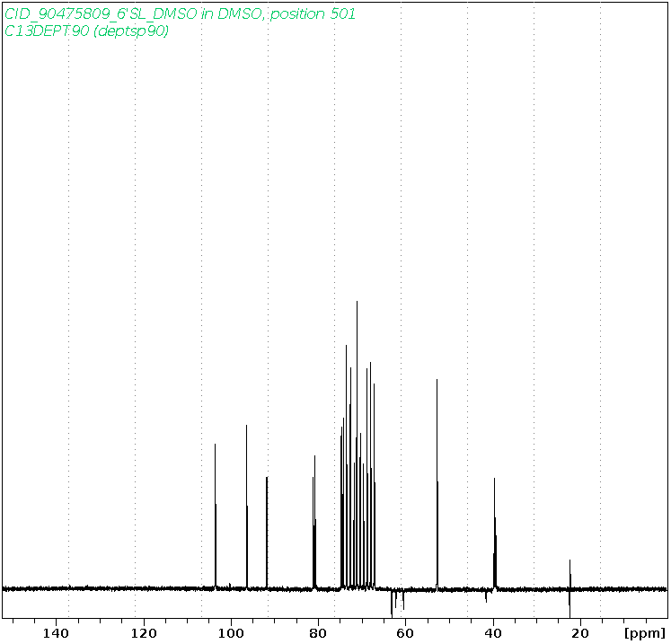Viewport: 671px width, 644px height.
Task: Click the title line "CID_90475809_6'SL_DMSO in DMSO, position 501"
Action: [180, 14]
